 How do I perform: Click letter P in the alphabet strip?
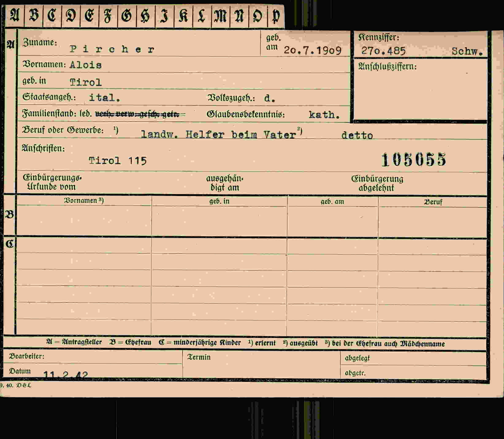(276, 17)
